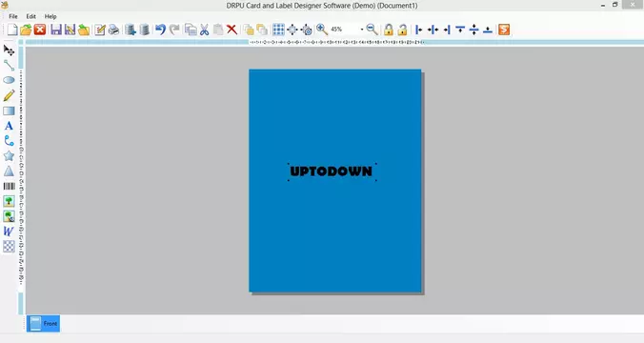The height and width of the screenshot is (343, 644).
Task: Lock the selected object with padlock icon
Action: click(388, 30)
